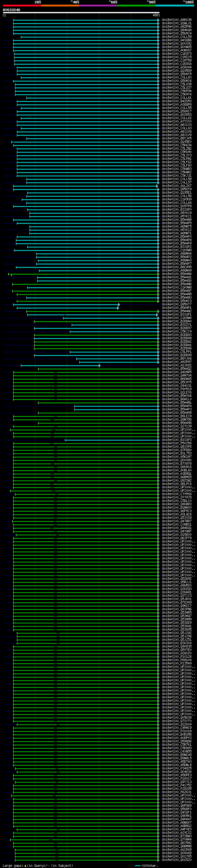The height and width of the screenshot is (868, 197).
Task: Select label UniRef100_B6ACL0
Action: [x=177, y=399]
